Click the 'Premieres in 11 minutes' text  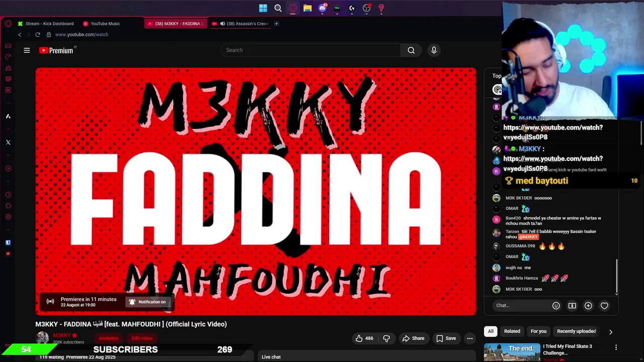89,300
